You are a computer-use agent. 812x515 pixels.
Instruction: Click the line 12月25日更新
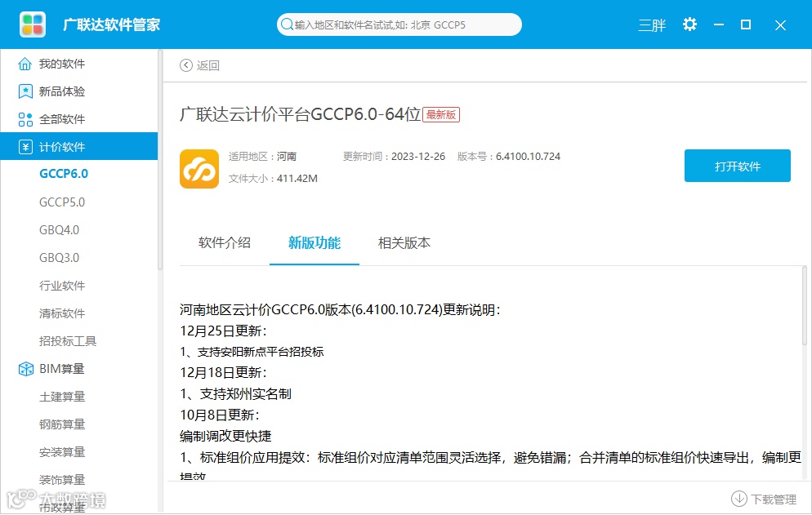(x=223, y=331)
